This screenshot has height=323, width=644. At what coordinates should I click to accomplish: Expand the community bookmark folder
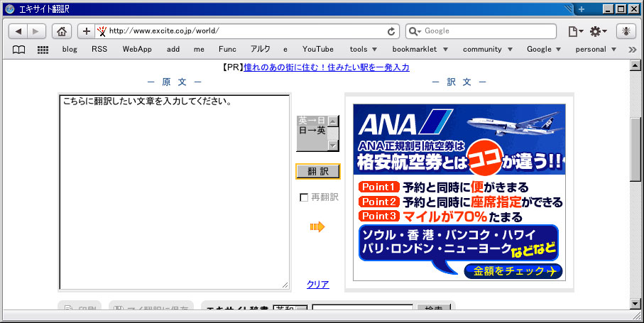(488, 49)
